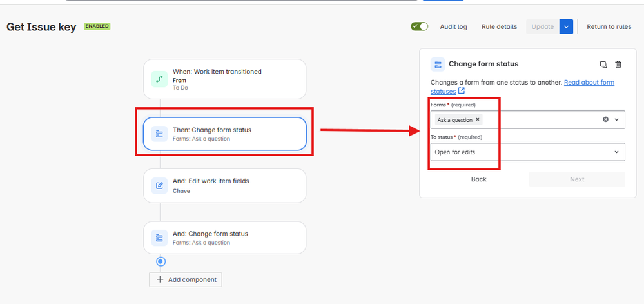Click the end-of-rule circle node

point(161,261)
